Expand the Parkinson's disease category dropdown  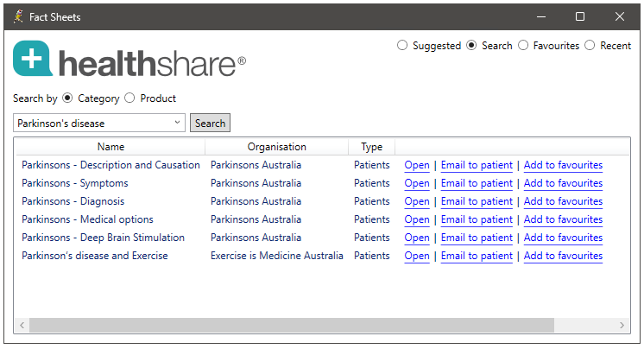click(178, 123)
